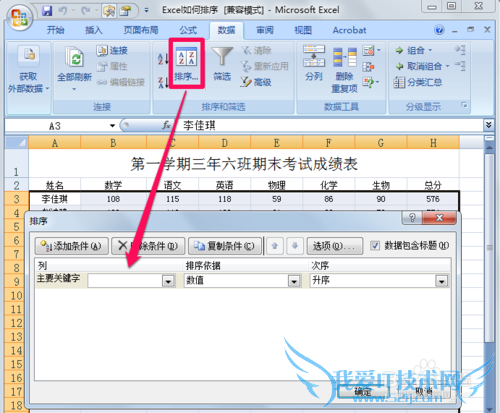Click Delete Condition button

click(x=148, y=246)
